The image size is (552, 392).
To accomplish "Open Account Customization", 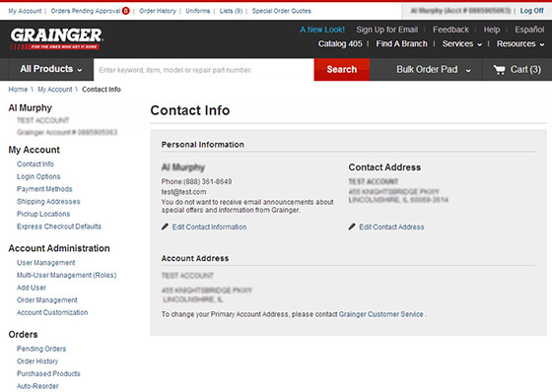I will click(52, 312).
